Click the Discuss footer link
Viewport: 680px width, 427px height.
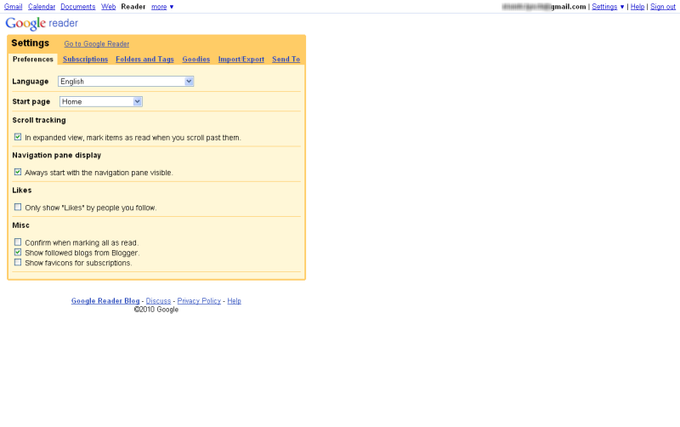(158, 301)
